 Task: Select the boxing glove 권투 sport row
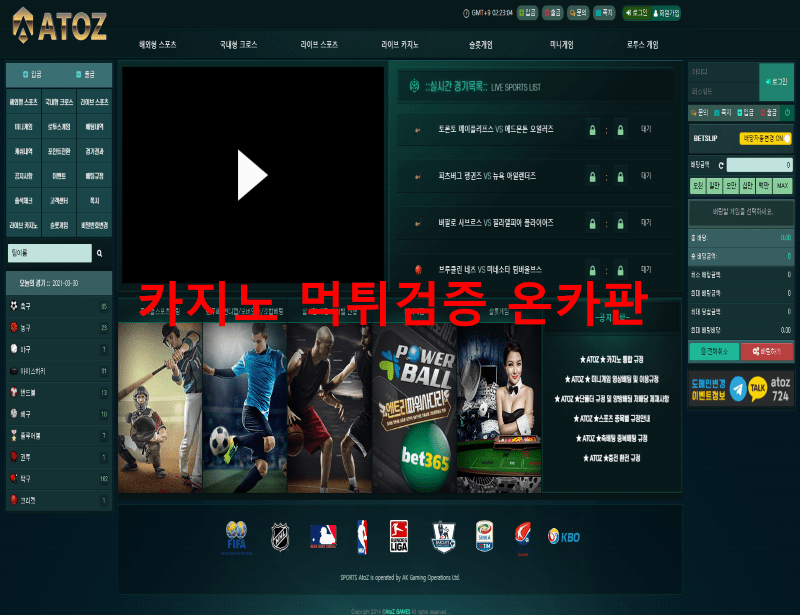point(59,457)
